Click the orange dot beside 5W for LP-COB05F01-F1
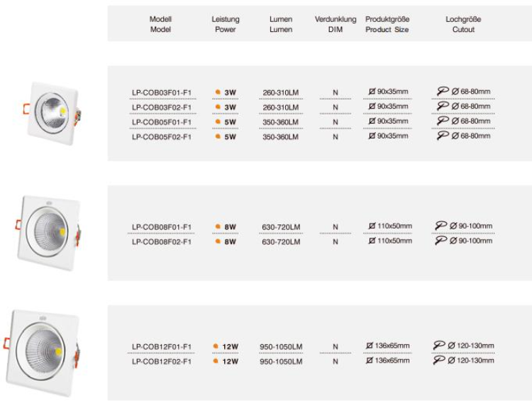532x406 pixels. coord(218,121)
